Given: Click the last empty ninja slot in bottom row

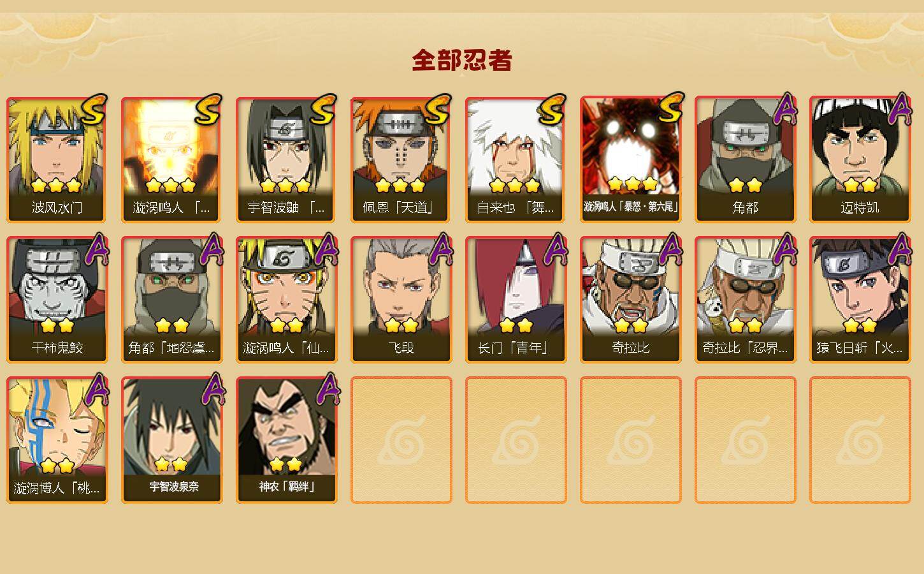Looking at the screenshot, I should (860, 440).
